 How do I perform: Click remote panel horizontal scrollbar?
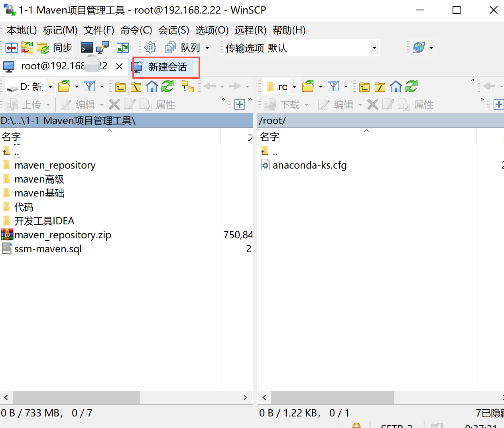pyautogui.click(x=333, y=397)
